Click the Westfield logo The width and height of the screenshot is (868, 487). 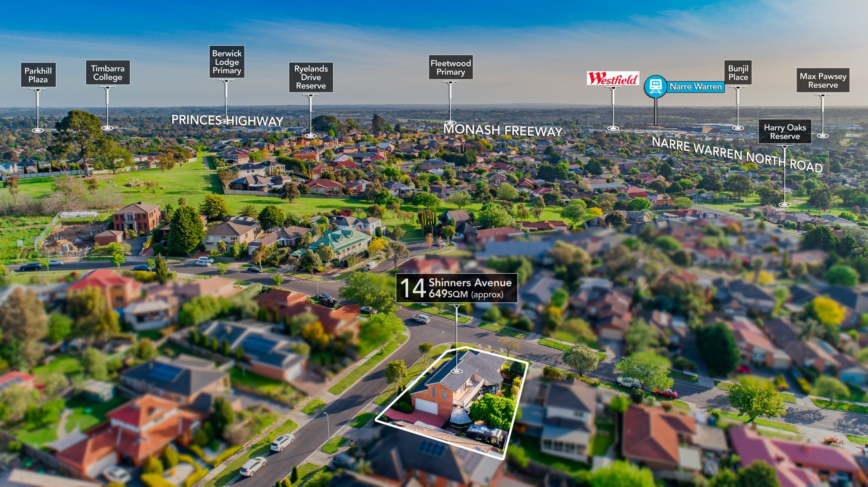pyautogui.click(x=613, y=79)
